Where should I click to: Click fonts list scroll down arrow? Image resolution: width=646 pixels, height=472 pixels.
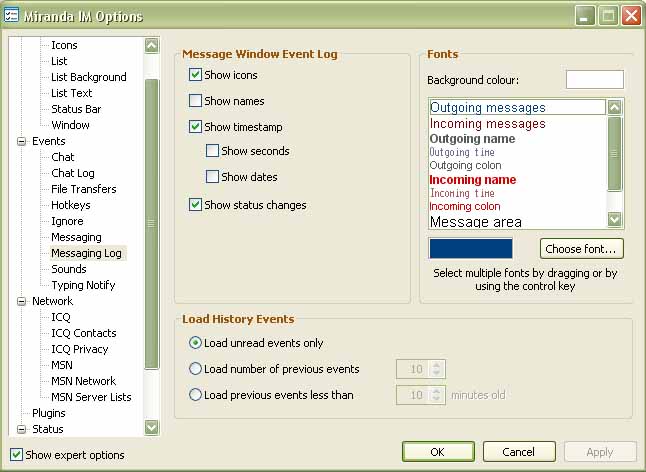[x=614, y=219]
